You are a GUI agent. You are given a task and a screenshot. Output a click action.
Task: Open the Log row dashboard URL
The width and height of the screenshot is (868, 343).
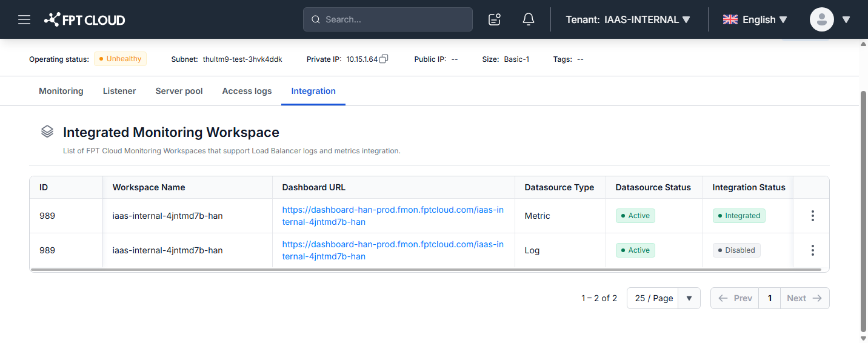pyautogui.click(x=393, y=250)
